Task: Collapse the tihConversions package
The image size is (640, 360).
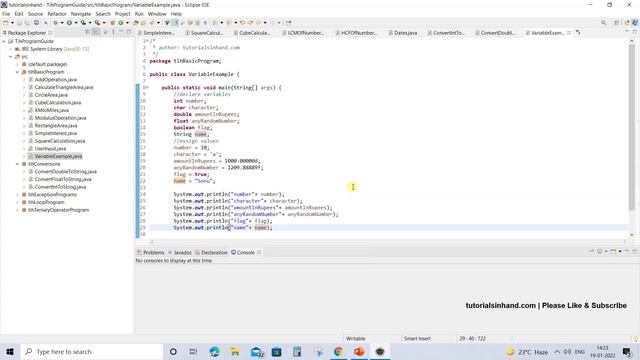Action: (18, 164)
